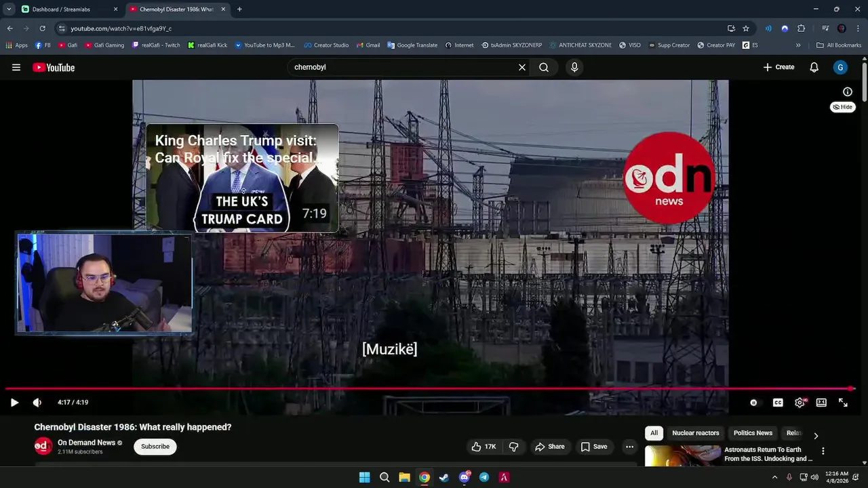Open options for Astronauts Return To Earth video
868x488 pixels.
[x=823, y=451]
